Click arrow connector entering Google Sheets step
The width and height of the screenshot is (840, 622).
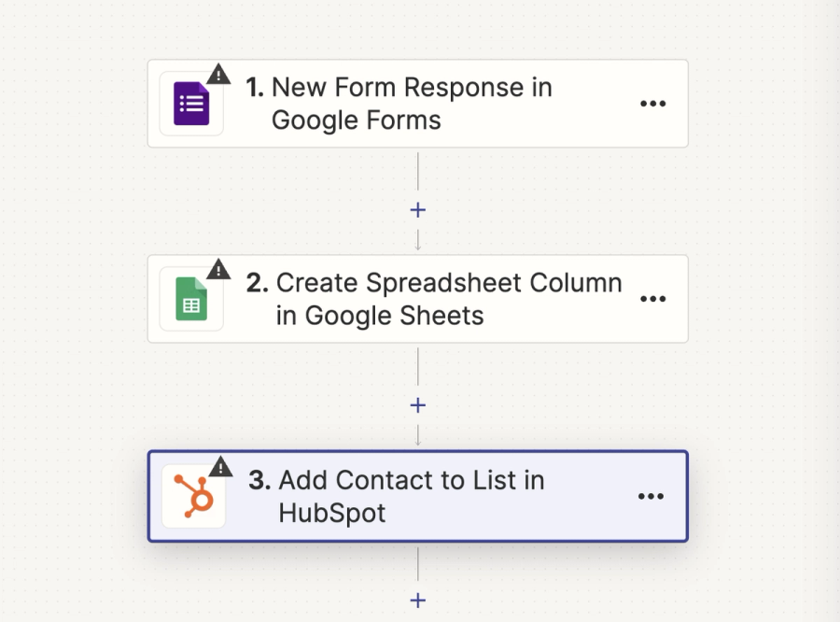(418, 240)
